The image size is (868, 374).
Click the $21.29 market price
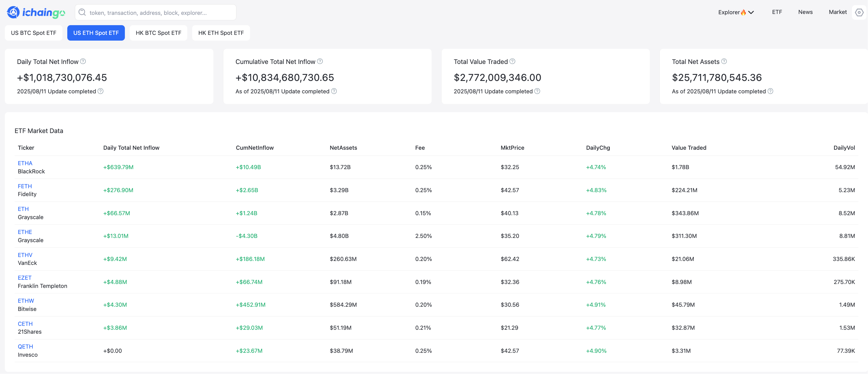pos(509,328)
